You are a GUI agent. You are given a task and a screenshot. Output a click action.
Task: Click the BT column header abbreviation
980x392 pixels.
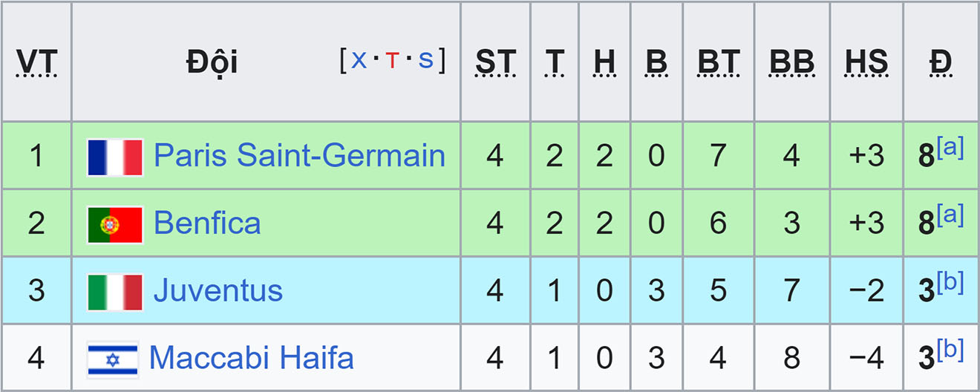718,63
